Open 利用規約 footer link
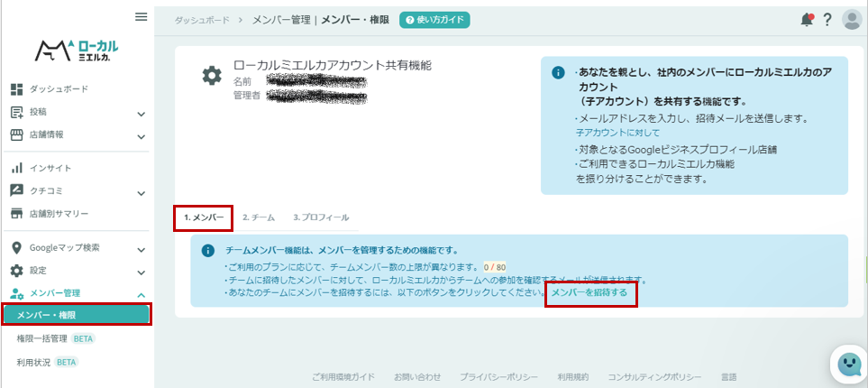This screenshot has height=388, width=868. pos(573,377)
